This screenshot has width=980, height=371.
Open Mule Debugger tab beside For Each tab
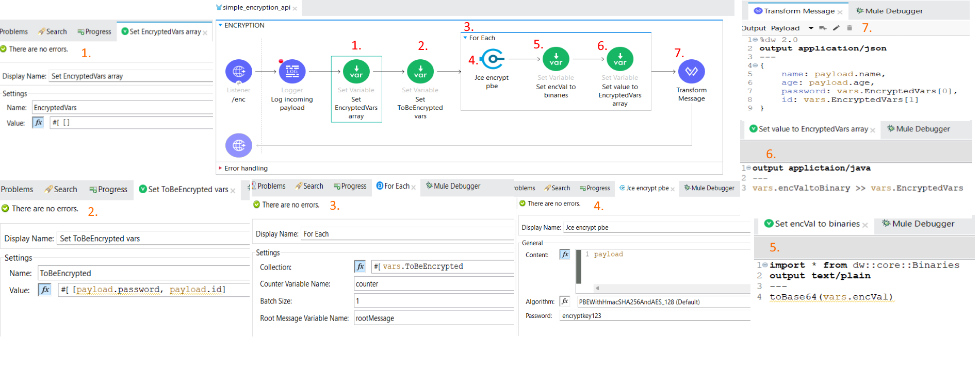pos(452,186)
